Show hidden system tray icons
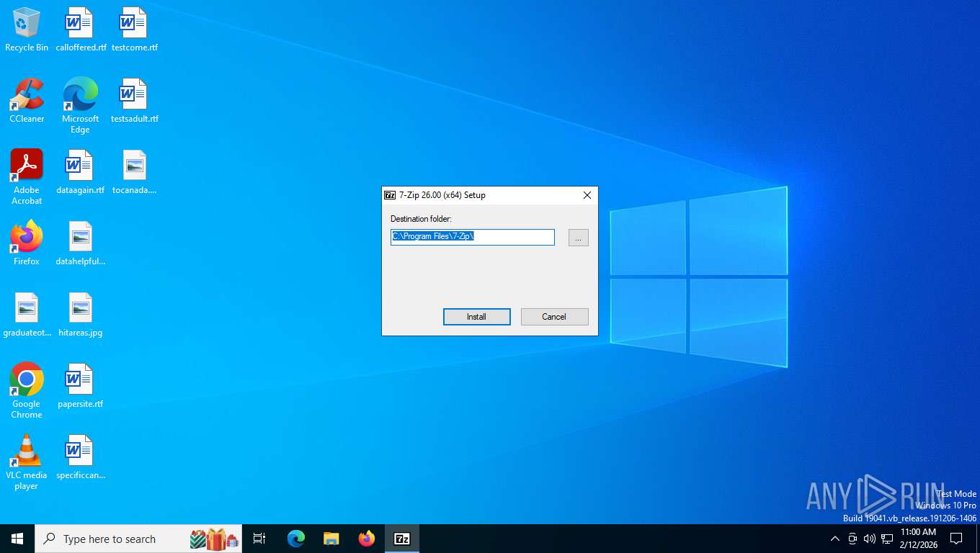980x553 pixels. point(835,539)
